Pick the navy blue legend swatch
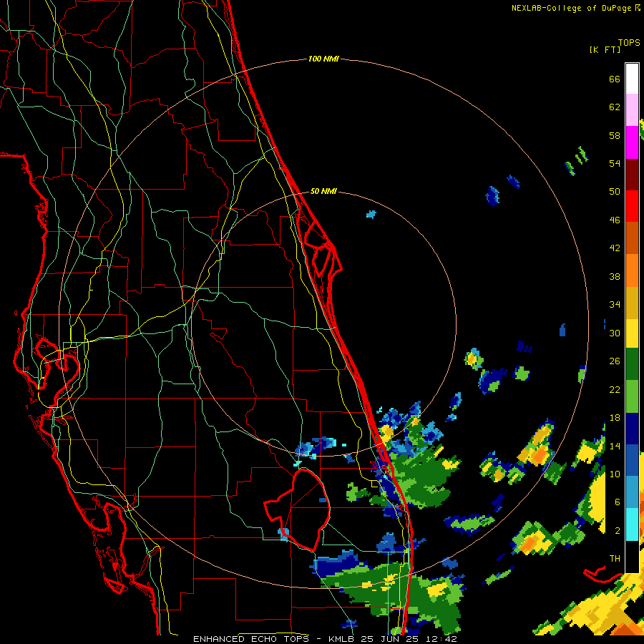 click(x=632, y=429)
